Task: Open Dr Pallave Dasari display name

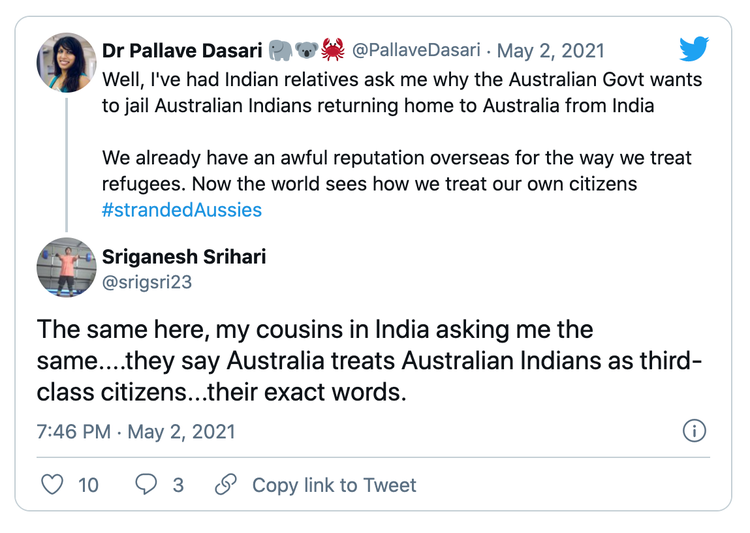Action: click(x=182, y=50)
